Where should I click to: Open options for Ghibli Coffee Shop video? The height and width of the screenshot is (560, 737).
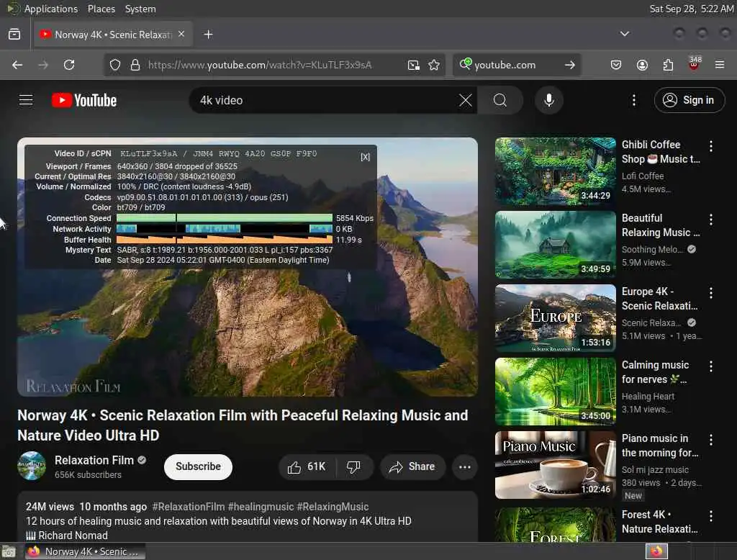coord(711,146)
